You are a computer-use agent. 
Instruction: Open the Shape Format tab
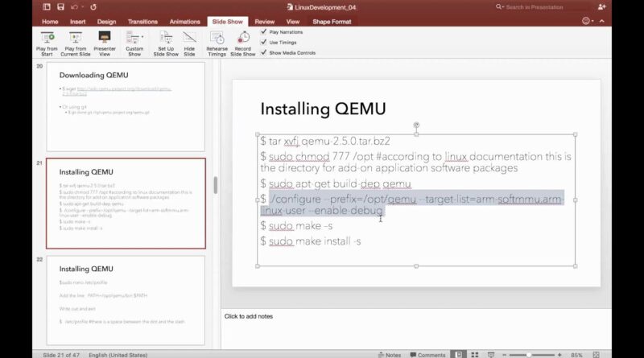tap(332, 22)
